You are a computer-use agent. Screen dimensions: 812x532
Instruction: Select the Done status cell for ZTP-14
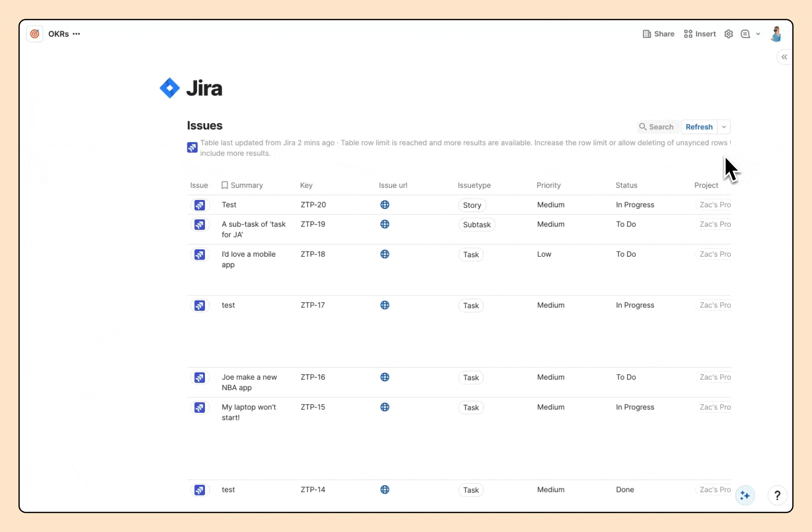625,490
